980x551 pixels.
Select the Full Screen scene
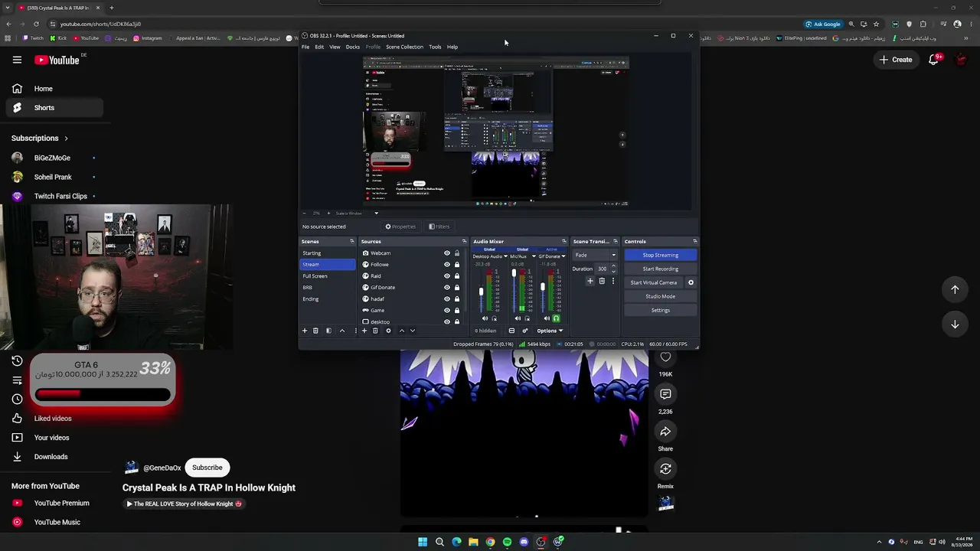click(328, 276)
